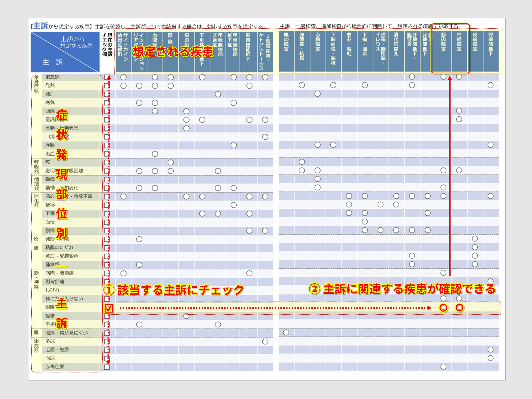Tick the 赤褐色尿 row checkbox
Image resolution: width=532 pixels, height=399 pixels.
point(107,367)
